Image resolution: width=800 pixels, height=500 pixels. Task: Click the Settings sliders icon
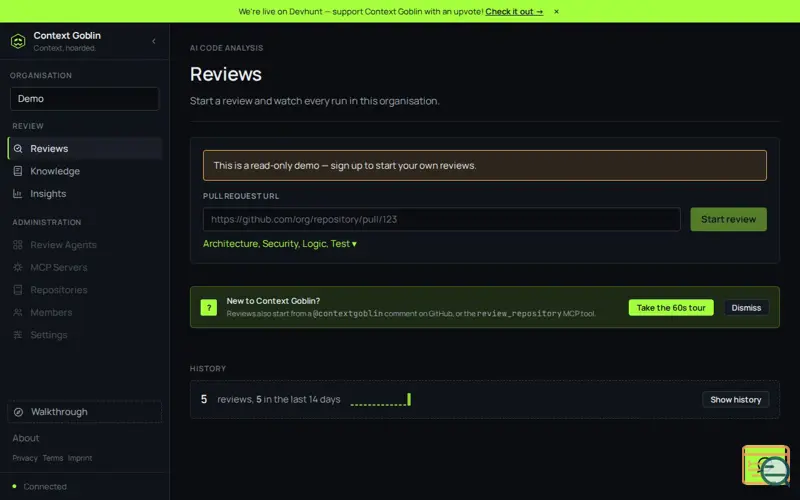coord(18,335)
